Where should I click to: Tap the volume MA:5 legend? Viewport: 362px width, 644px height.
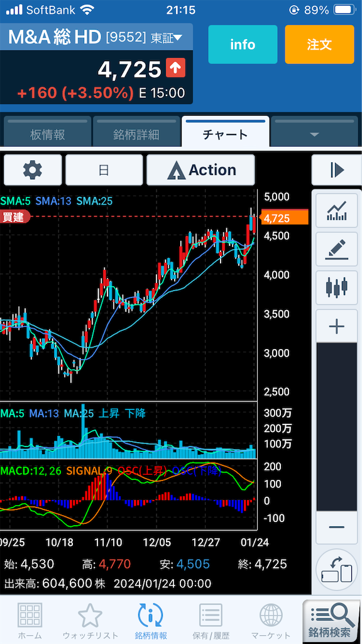pos(12,413)
